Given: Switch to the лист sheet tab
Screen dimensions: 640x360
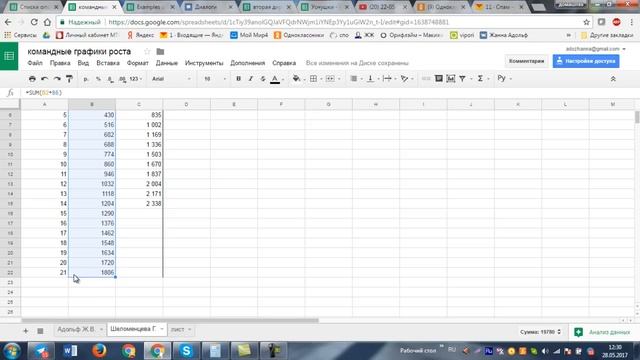Looking at the screenshot, I should [x=178, y=329].
